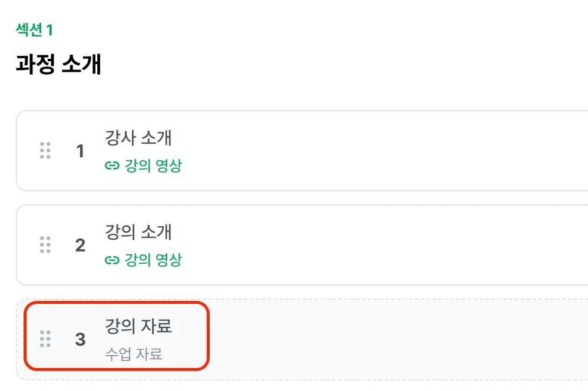This screenshot has height=391, width=588.
Task: Select the 강사 소개 lesson title
Action: 138,137
